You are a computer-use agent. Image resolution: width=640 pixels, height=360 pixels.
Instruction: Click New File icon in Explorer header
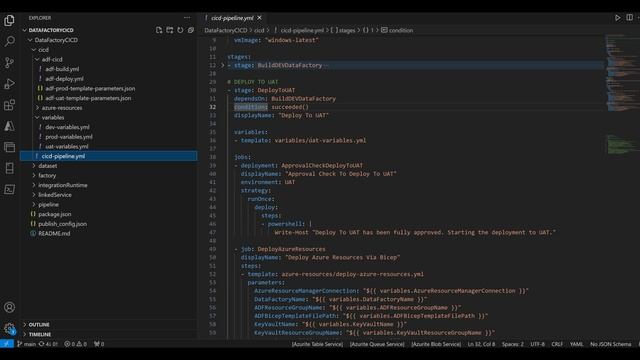(159, 30)
